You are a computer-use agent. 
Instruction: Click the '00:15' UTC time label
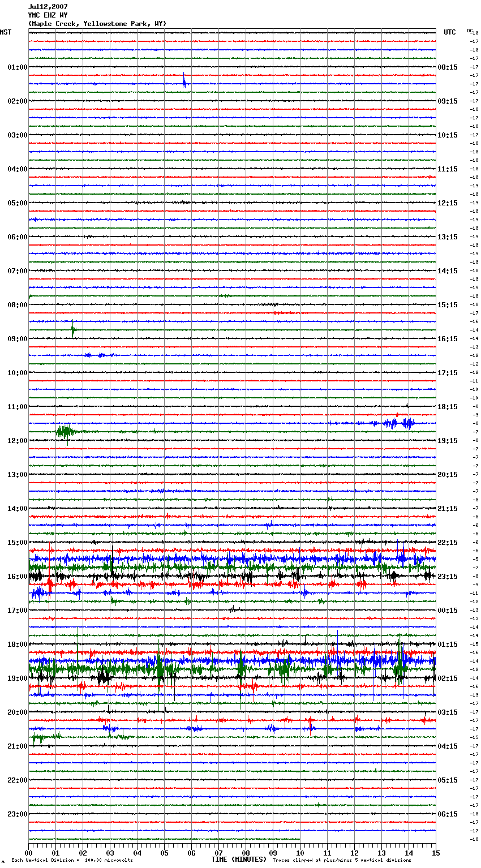click(x=448, y=611)
